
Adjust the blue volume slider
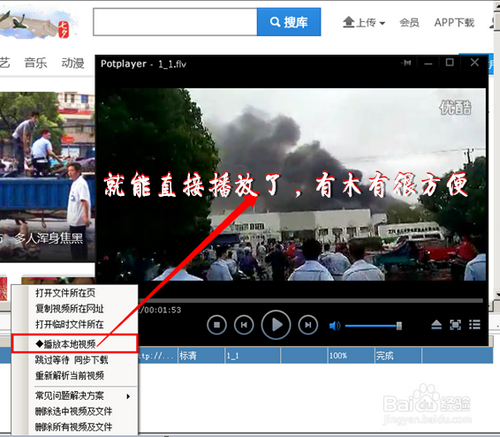(373, 326)
